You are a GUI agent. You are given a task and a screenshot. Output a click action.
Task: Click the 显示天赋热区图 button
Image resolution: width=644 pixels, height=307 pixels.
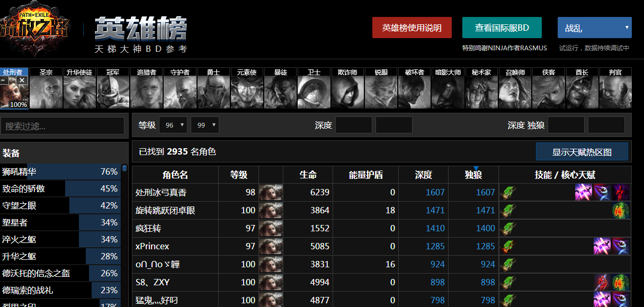(x=582, y=152)
